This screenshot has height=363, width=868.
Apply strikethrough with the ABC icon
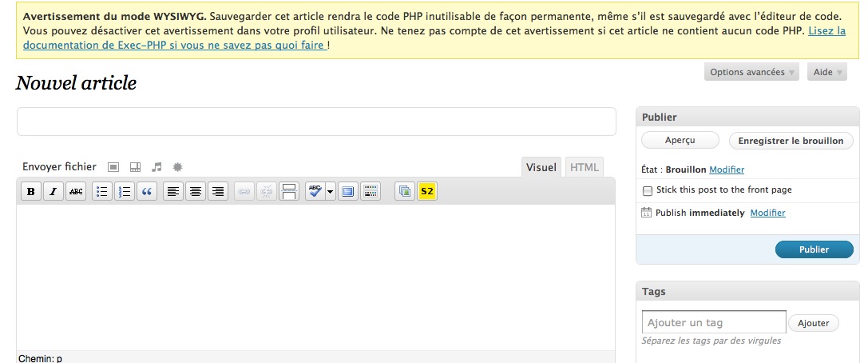point(76,191)
